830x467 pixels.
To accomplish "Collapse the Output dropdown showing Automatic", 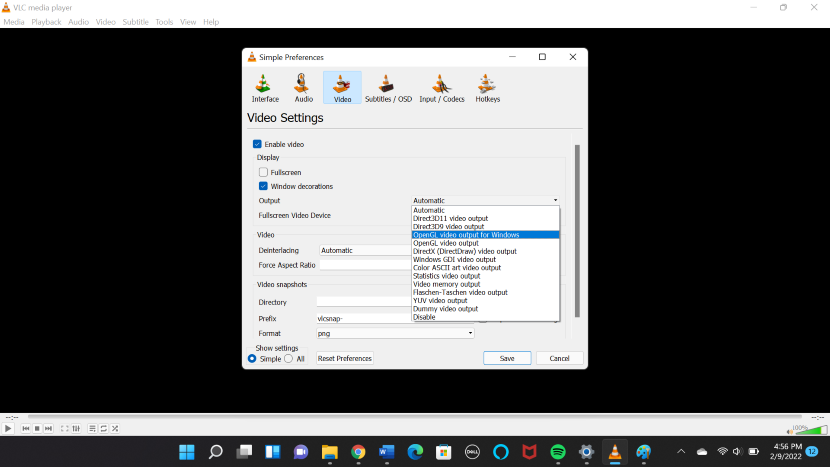I will (x=485, y=200).
